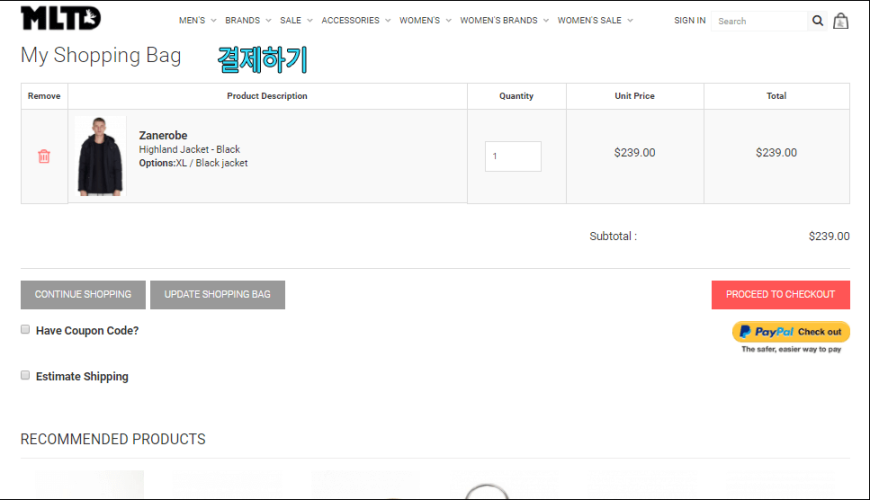Click the SIGN IN link
The width and height of the screenshot is (870, 500).
(690, 21)
